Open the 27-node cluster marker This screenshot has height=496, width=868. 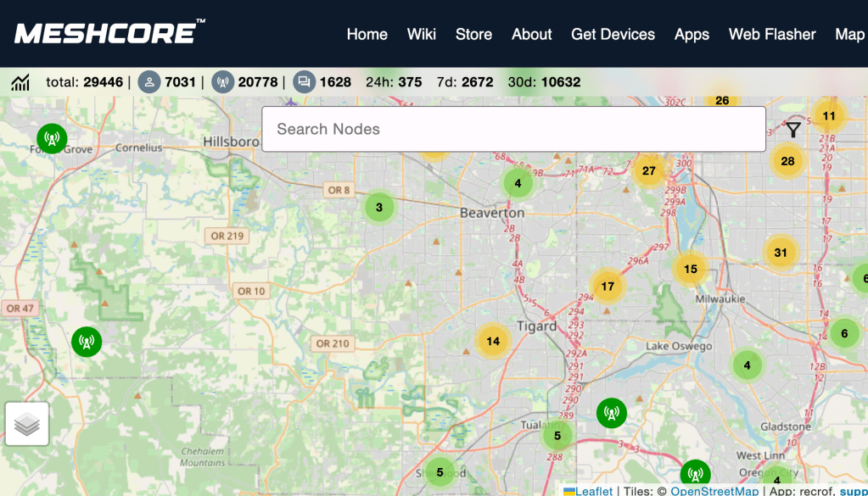(649, 170)
